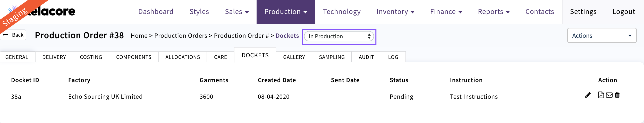Open the In Production status dropdown
This screenshot has width=644, height=123.
[339, 36]
